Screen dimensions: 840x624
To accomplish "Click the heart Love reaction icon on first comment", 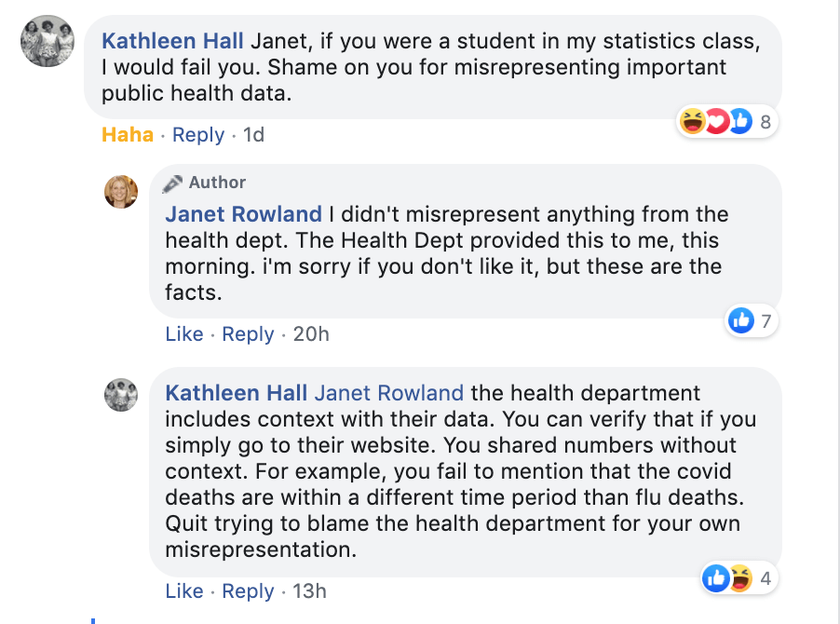I will tap(717, 121).
